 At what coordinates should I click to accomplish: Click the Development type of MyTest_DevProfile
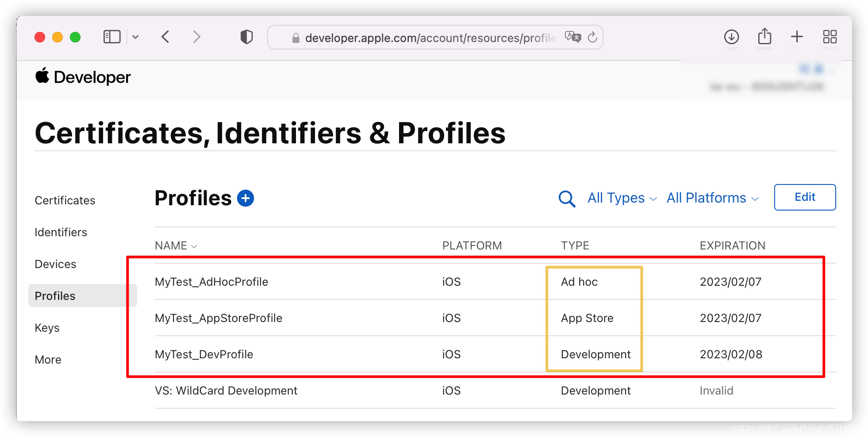click(x=595, y=354)
